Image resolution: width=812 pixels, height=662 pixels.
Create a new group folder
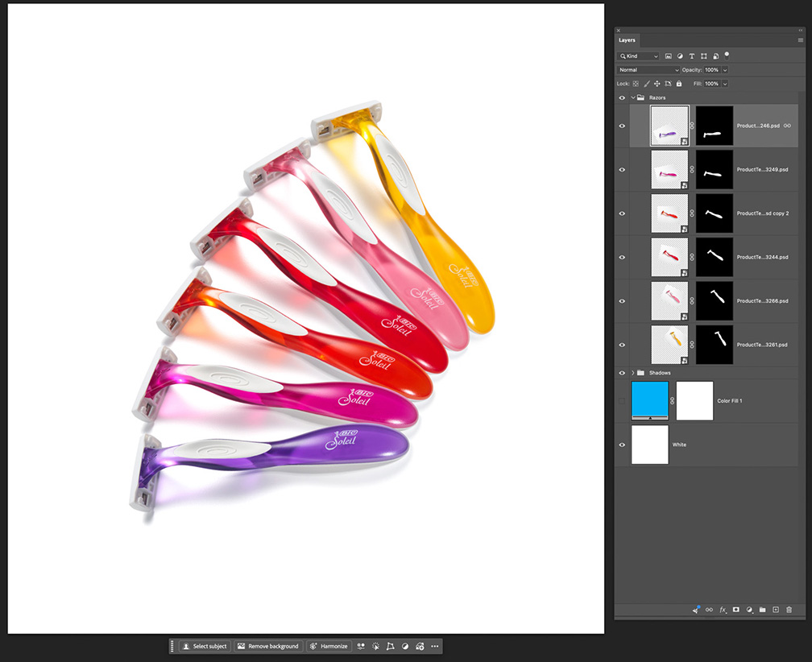coord(762,610)
